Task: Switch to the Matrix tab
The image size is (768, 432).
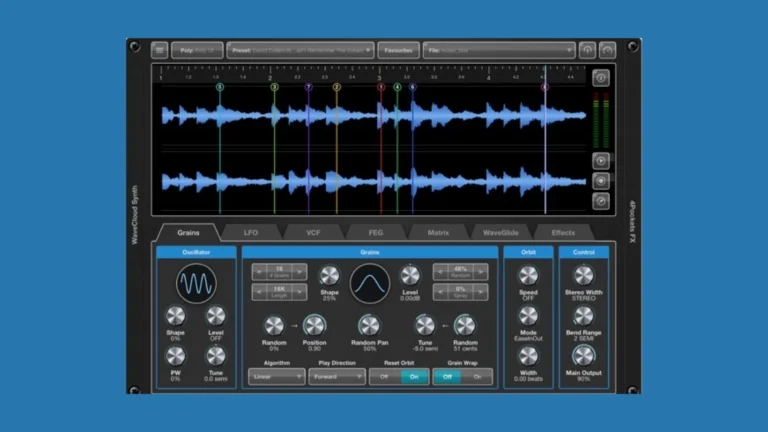Action: [x=438, y=233]
